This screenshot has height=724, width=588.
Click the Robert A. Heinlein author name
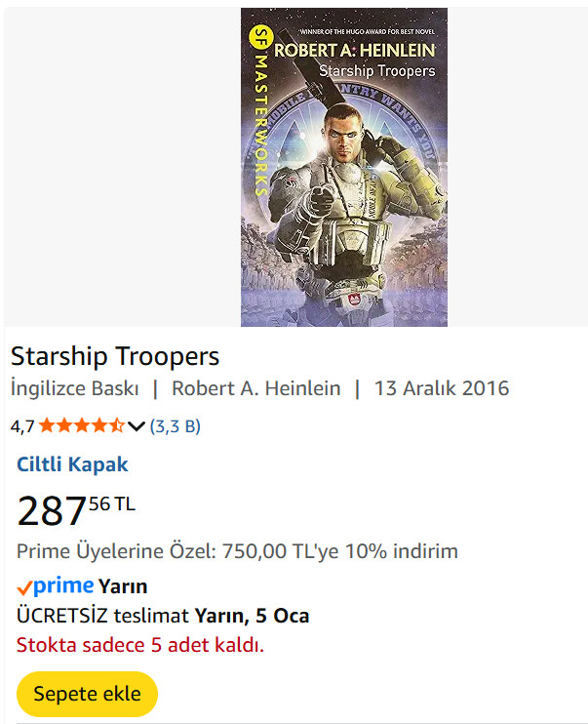tap(256, 388)
